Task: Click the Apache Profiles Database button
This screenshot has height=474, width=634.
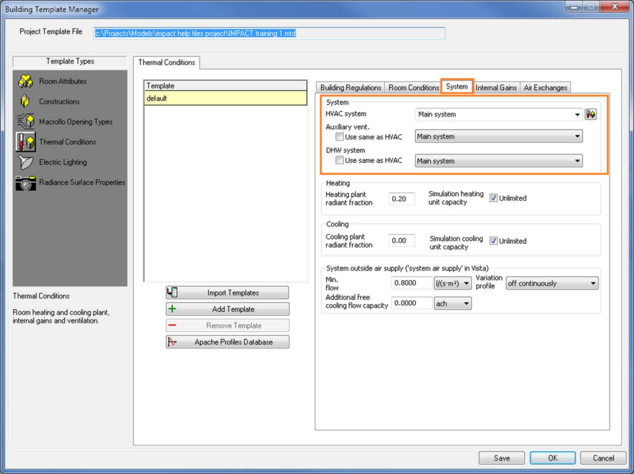Action: pyautogui.click(x=228, y=342)
